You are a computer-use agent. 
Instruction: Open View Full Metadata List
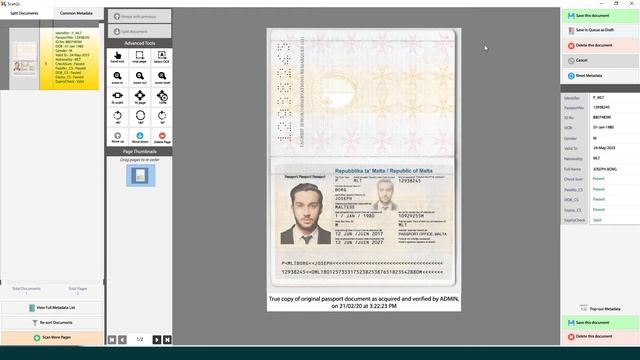click(52, 308)
